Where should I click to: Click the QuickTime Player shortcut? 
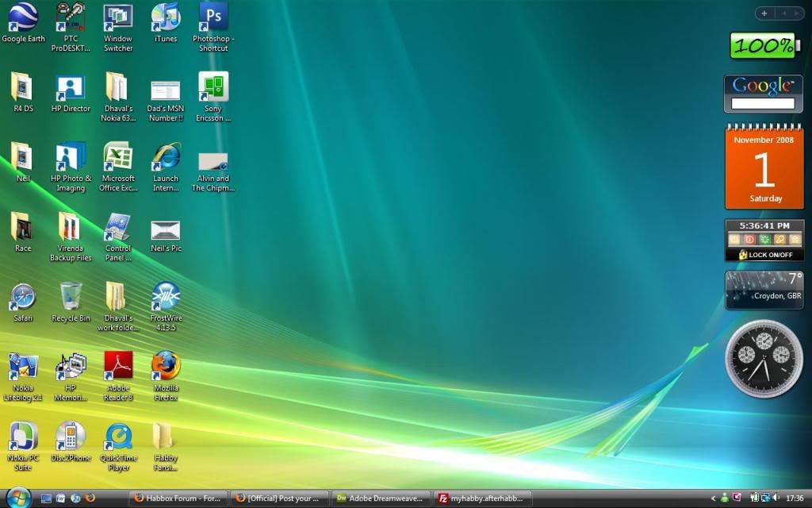tap(118, 437)
